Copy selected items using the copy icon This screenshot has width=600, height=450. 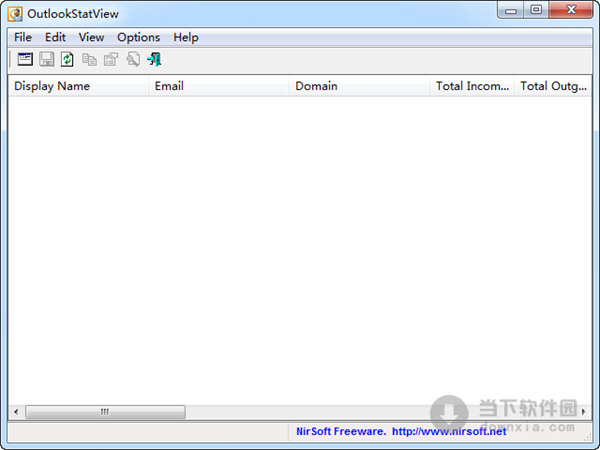[89, 59]
